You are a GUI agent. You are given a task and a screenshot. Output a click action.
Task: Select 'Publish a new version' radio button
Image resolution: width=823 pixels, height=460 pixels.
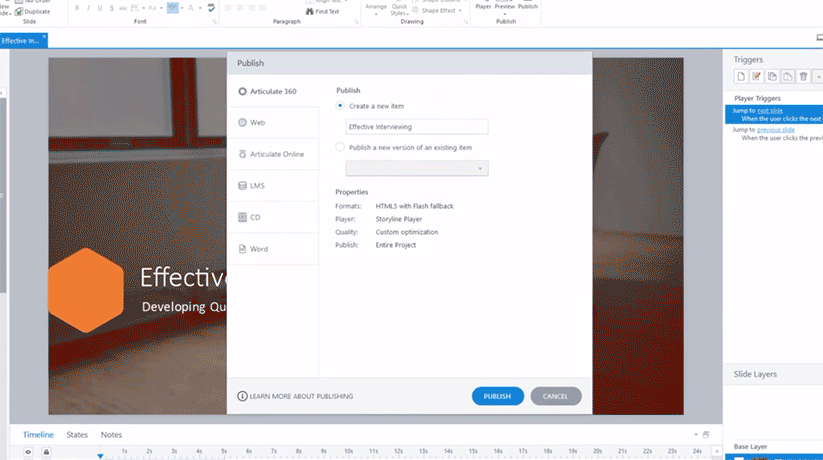point(341,147)
